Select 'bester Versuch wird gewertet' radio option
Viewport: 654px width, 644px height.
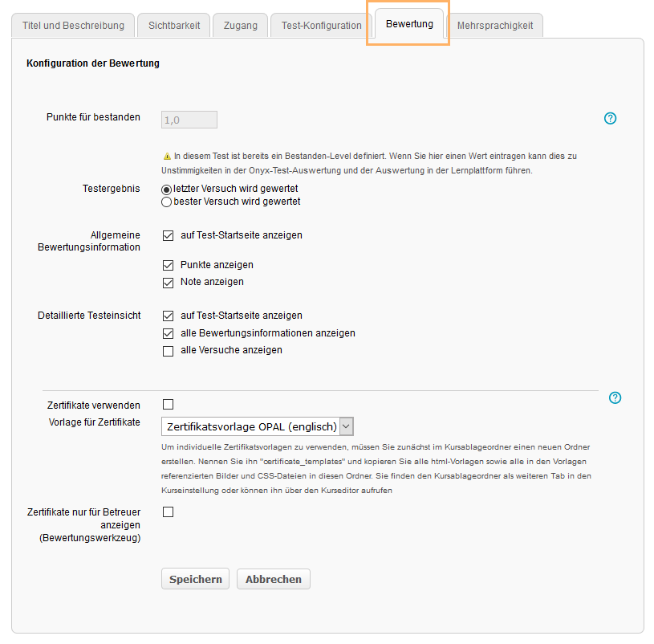tap(167, 202)
